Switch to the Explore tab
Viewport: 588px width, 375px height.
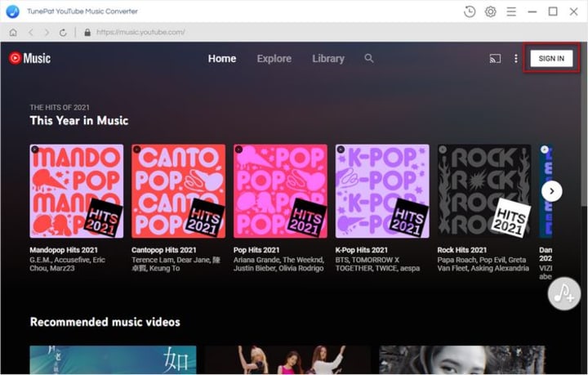pyautogui.click(x=274, y=59)
